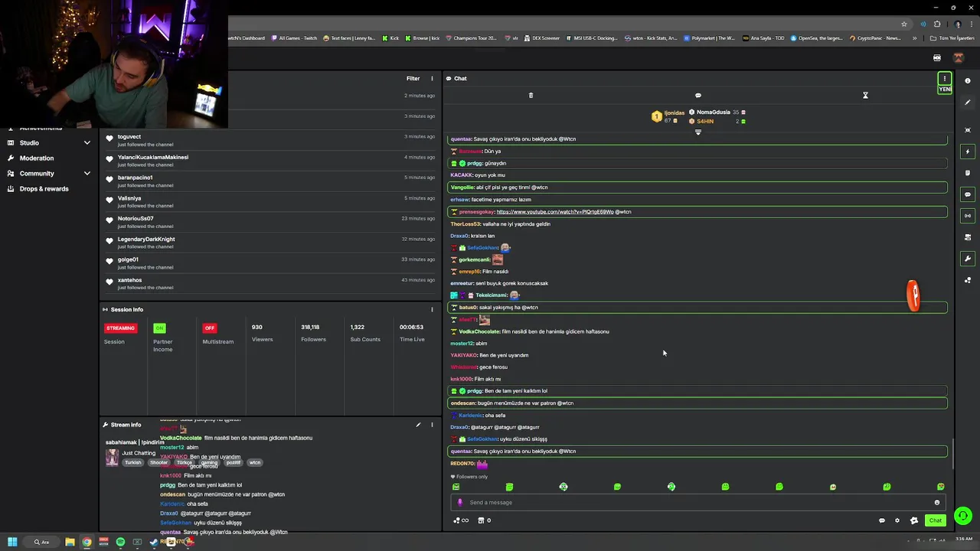
Task: Open Stream Info three-dot menu
Action: pyautogui.click(x=432, y=425)
